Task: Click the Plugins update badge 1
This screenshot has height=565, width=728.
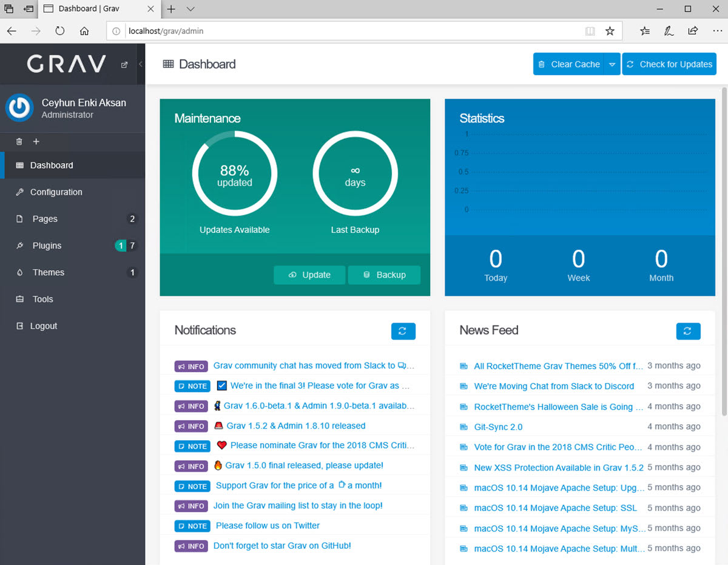Action: [x=121, y=246]
